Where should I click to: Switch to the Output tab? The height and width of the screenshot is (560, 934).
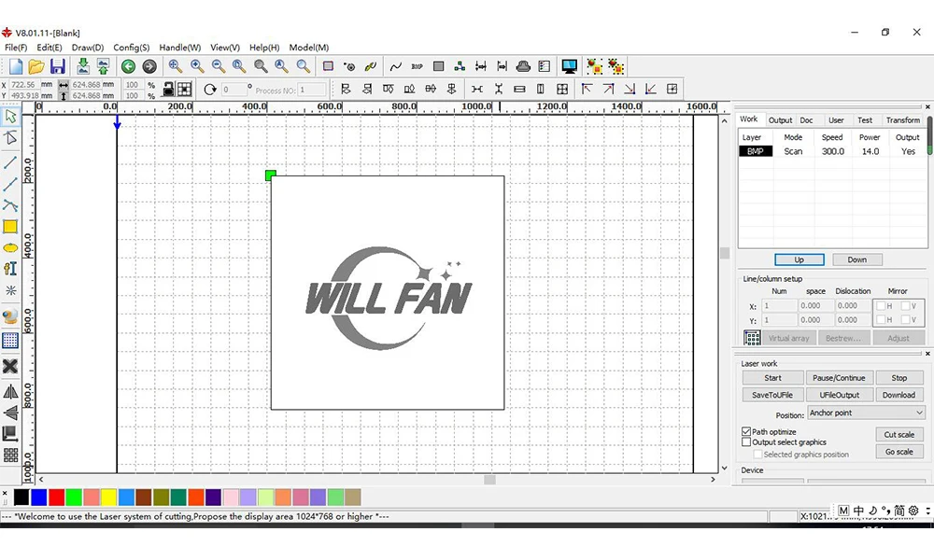(x=780, y=120)
